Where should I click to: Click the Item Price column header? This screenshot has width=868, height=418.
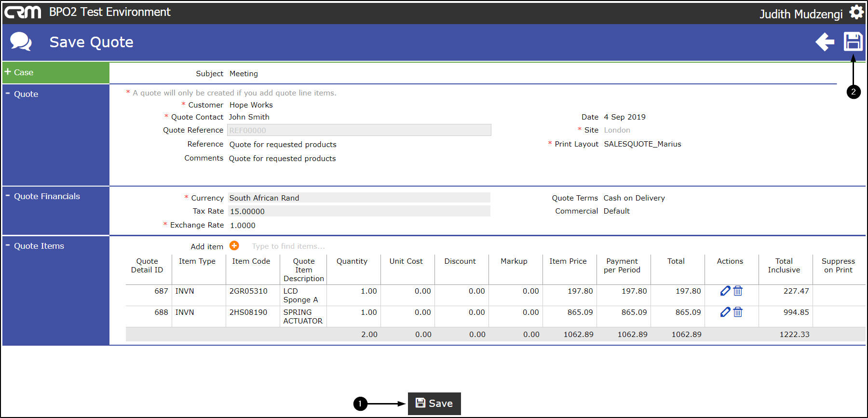[x=568, y=261]
